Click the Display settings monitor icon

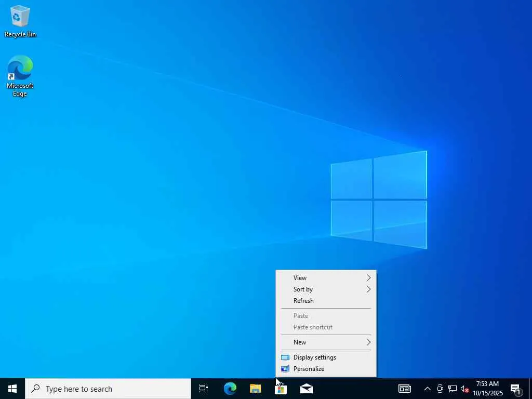[x=285, y=357]
